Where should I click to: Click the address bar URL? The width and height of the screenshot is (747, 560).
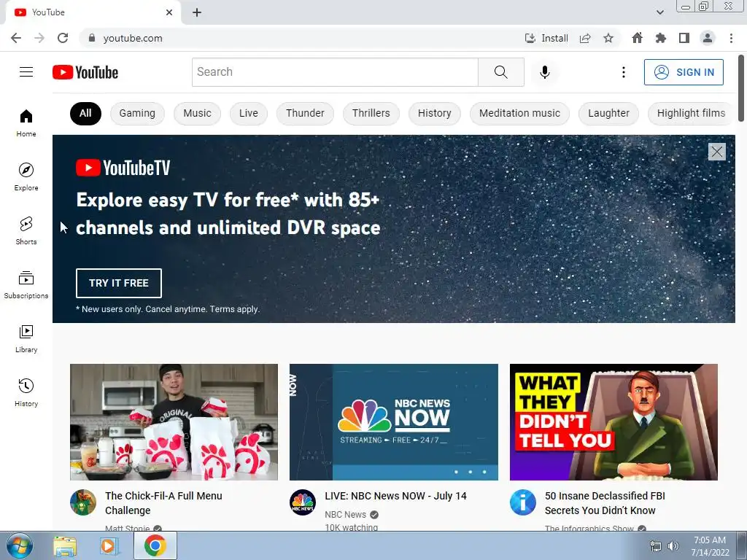click(133, 38)
